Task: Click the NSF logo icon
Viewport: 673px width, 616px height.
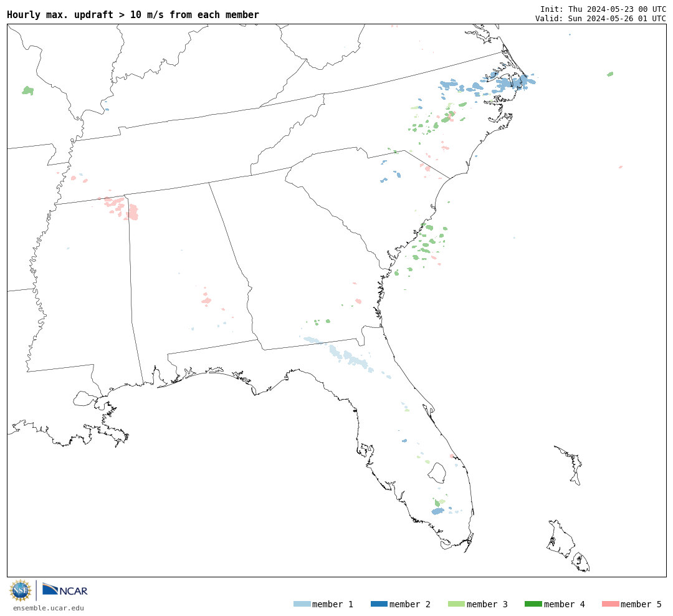Action: 20,590
